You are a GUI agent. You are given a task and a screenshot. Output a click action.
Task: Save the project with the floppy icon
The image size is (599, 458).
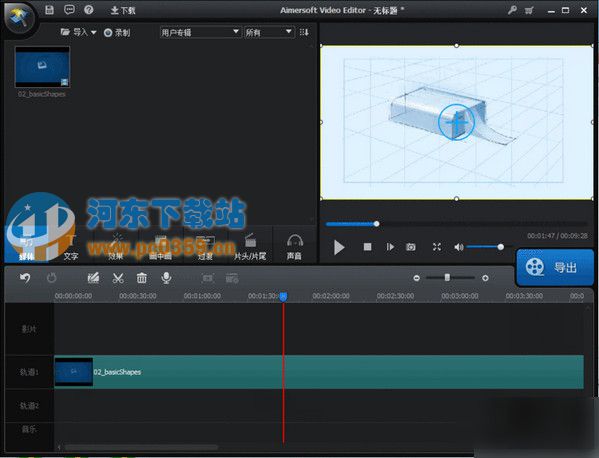tap(49, 10)
